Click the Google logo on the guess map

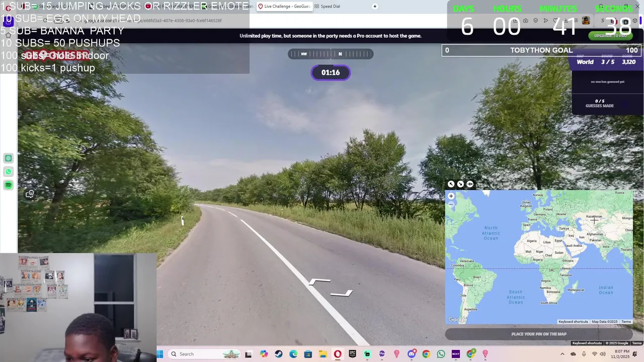click(x=458, y=320)
